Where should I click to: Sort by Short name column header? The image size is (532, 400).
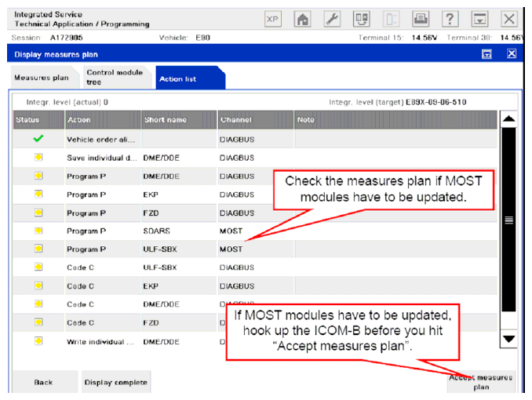[x=179, y=120]
